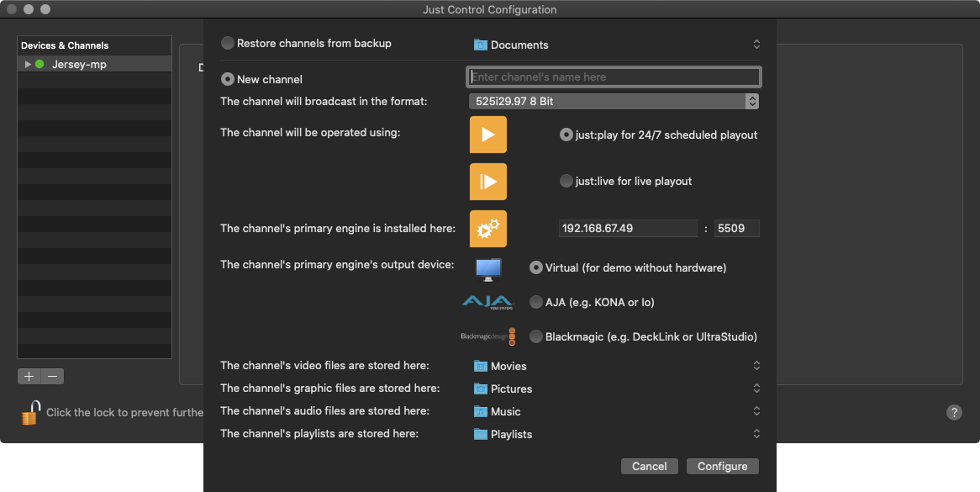Viewport: 980px width, 492px height.
Task: Open the Pictures graphic files location popup
Action: tap(616, 389)
